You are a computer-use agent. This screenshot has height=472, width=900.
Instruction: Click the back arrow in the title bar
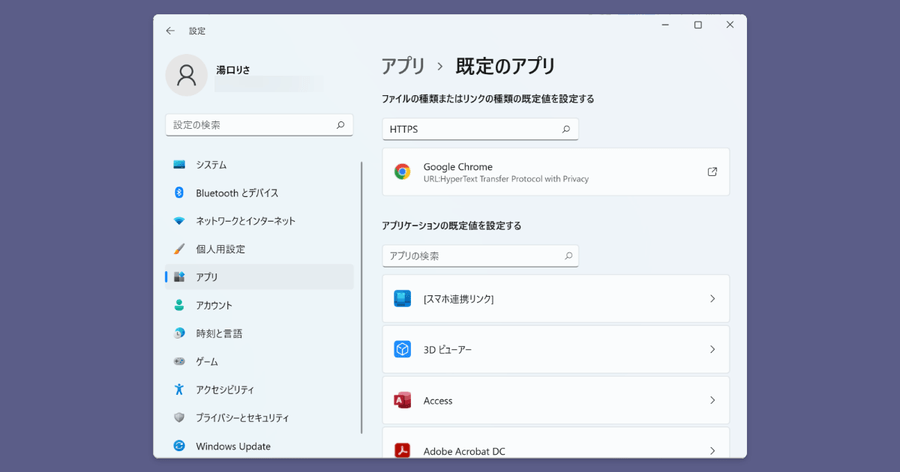pos(170,31)
